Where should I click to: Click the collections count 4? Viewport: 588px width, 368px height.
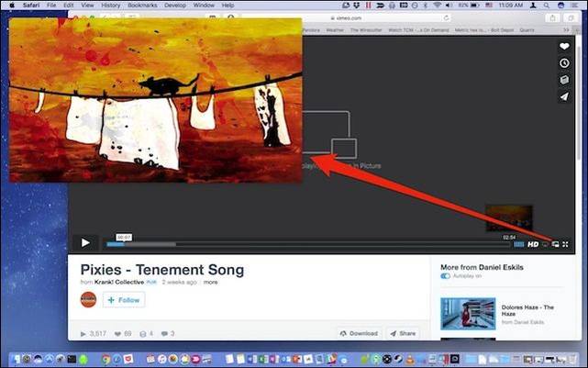(x=146, y=333)
